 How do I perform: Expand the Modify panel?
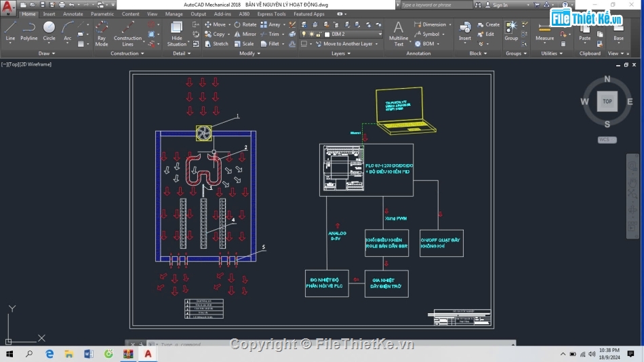click(249, 54)
